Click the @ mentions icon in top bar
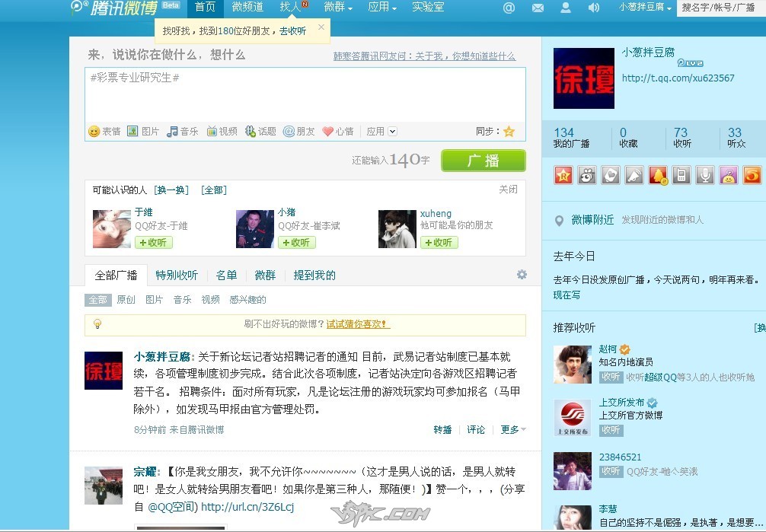Viewport: 766px width, 532px height. (509, 8)
